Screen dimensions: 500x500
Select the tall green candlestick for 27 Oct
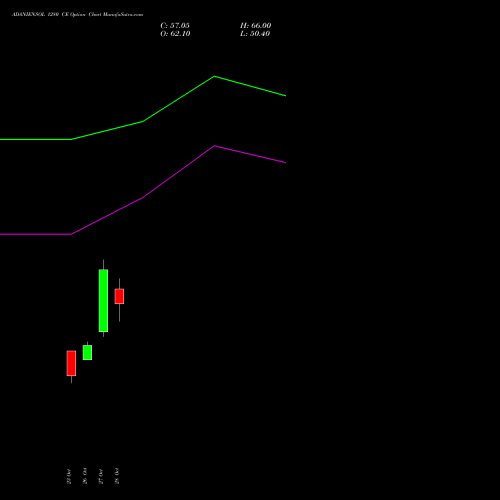click(103, 300)
